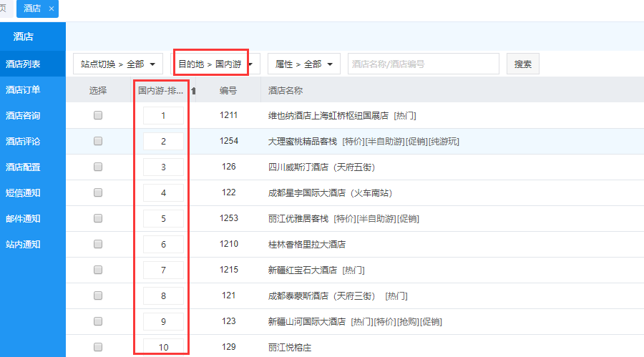Go to 酒店订单 in the sidebar
Screen dimensions: 644x357
(x=24, y=90)
